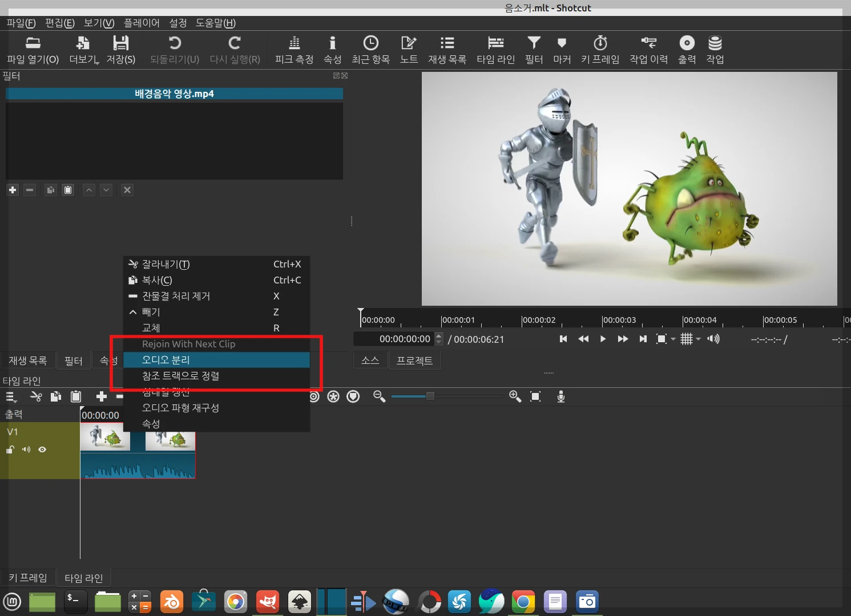Open the 파일 menu
The width and height of the screenshot is (851, 616).
point(21,23)
